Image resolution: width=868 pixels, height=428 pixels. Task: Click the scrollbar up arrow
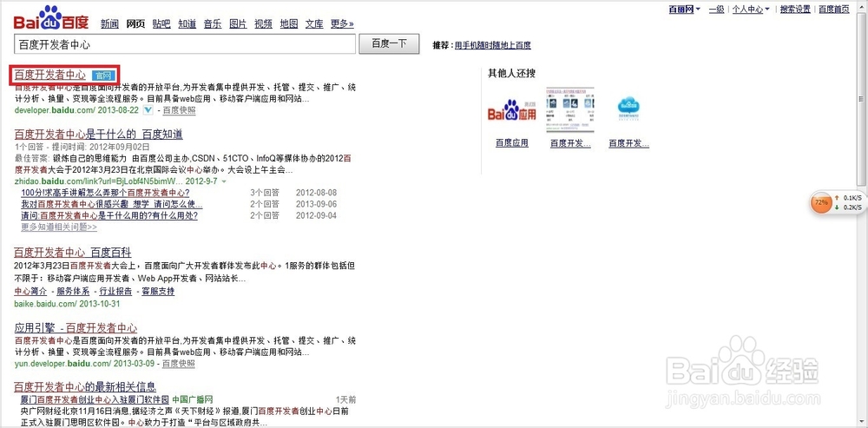pyautogui.click(x=862, y=7)
